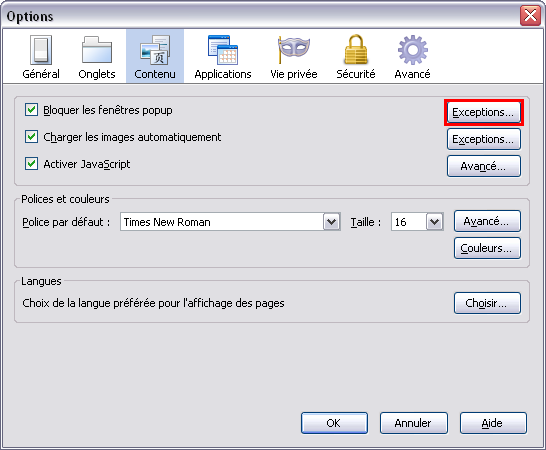
Task: Close the Options dialog with red X
Action: coord(530,16)
